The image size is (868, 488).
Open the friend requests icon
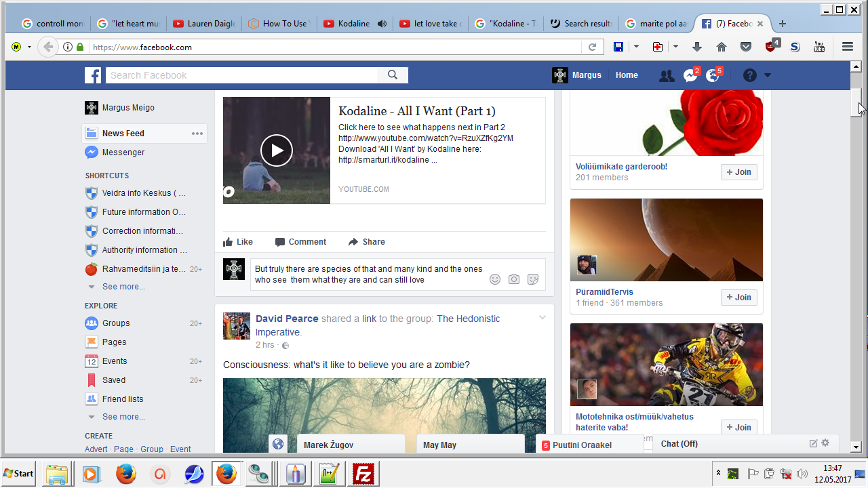click(667, 76)
